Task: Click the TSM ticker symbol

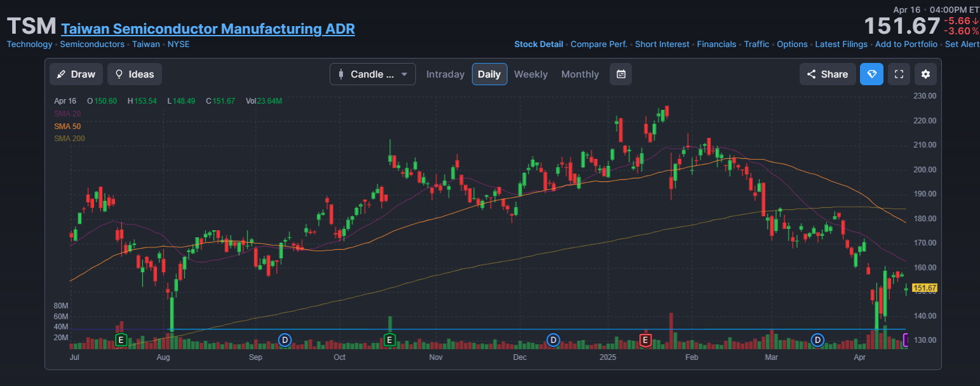Action: click(31, 27)
